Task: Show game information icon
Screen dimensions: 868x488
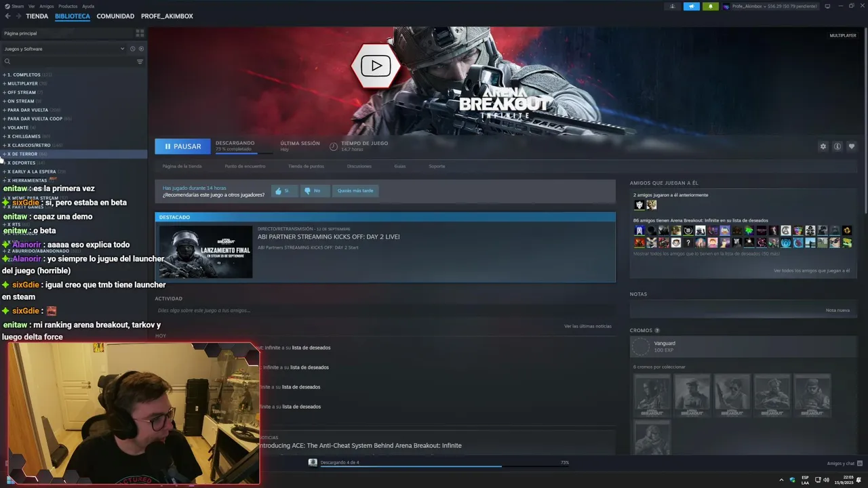Action: click(837, 146)
